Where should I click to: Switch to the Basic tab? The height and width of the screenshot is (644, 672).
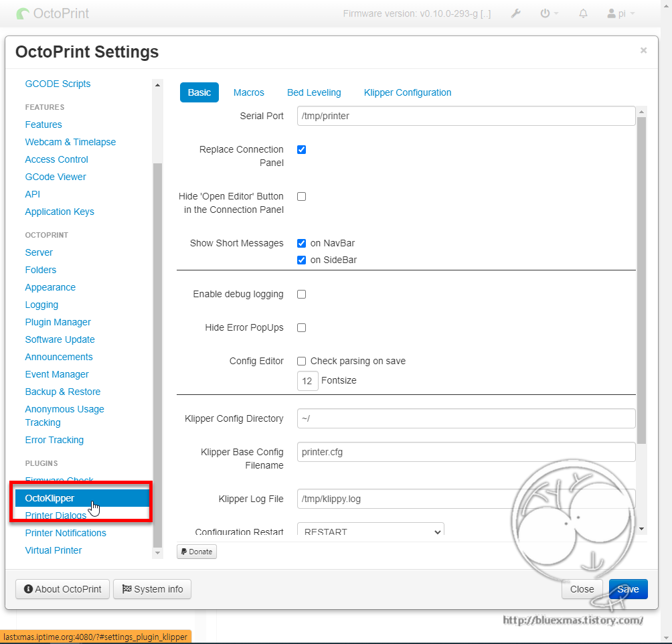coord(199,92)
